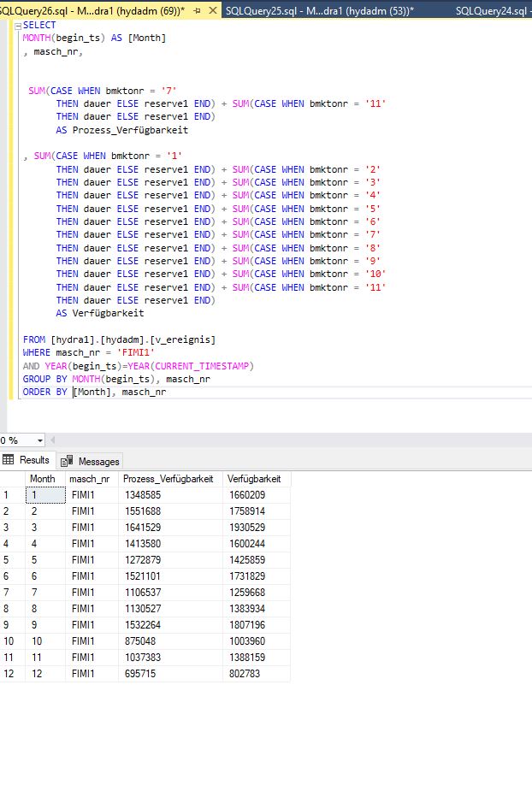
Task: Click CURRENT_TIMESTAMP in the query editor
Action: pyautogui.click(x=202, y=366)
